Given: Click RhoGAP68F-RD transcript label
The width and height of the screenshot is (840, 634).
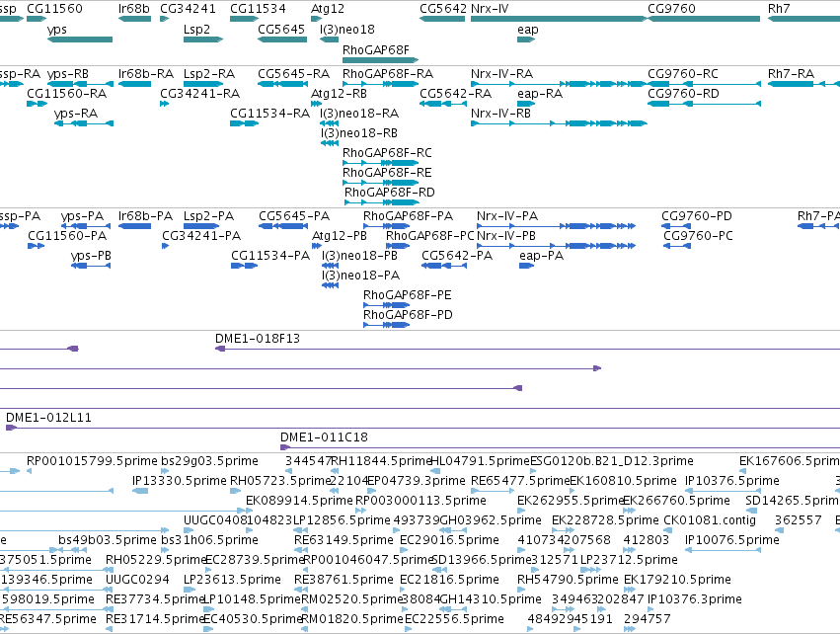Looking at the screenshot, I should coord(390,192).
